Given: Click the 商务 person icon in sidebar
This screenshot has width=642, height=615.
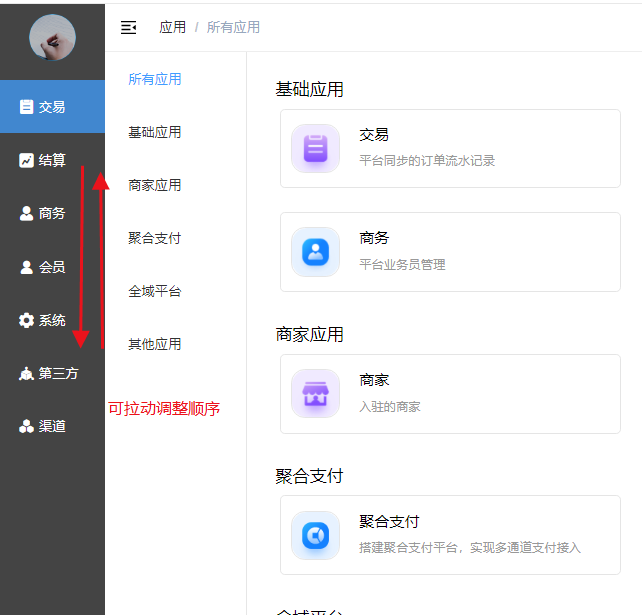Looking at the screenshot, I should (x=26, y=213).
